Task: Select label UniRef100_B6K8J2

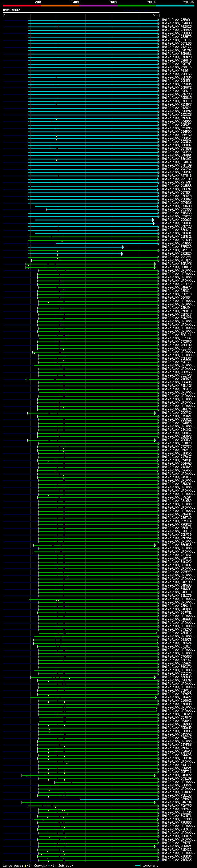Action: click(176, 267)
